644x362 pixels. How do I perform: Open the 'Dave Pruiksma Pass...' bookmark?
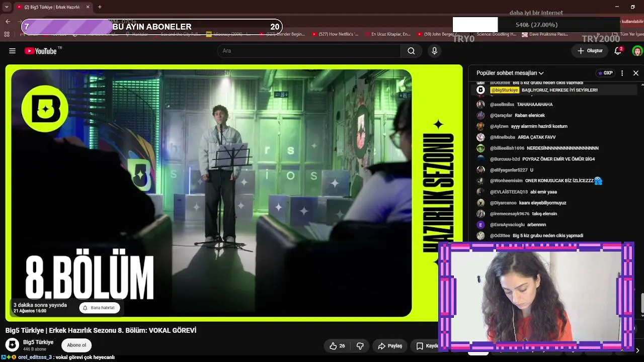545,34
